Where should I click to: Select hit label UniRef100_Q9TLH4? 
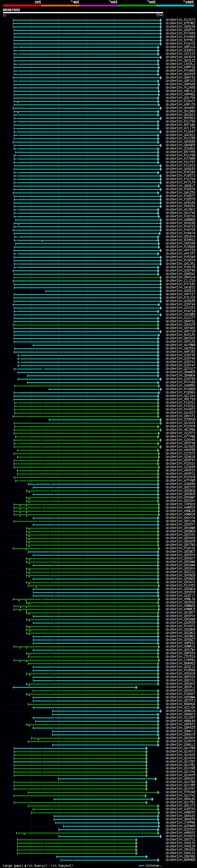tap(180, 521)
